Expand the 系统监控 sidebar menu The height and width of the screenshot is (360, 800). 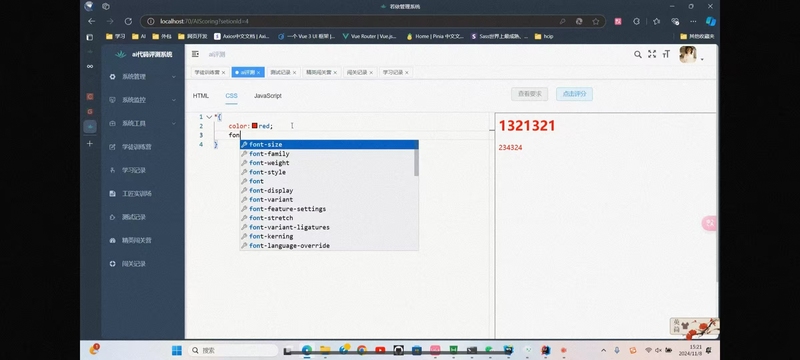pyautogui.click(x=143, y=100)
